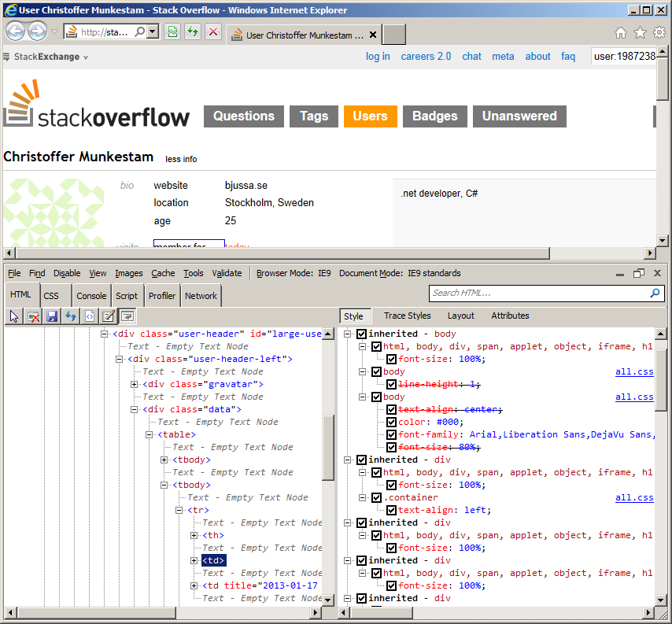Click the search magnifier in address bar
The width and height of the screenshot is (672, 624).
point(140,31)
